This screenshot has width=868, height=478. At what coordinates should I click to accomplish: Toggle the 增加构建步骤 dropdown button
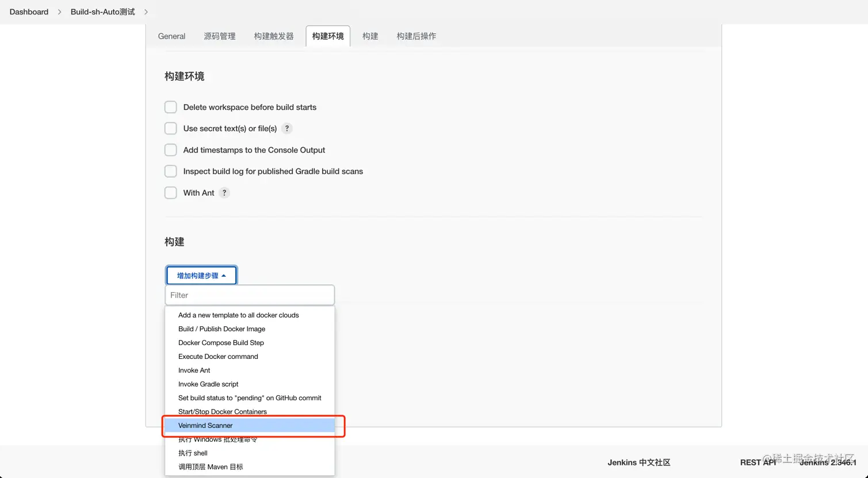(x=201, y=276)
